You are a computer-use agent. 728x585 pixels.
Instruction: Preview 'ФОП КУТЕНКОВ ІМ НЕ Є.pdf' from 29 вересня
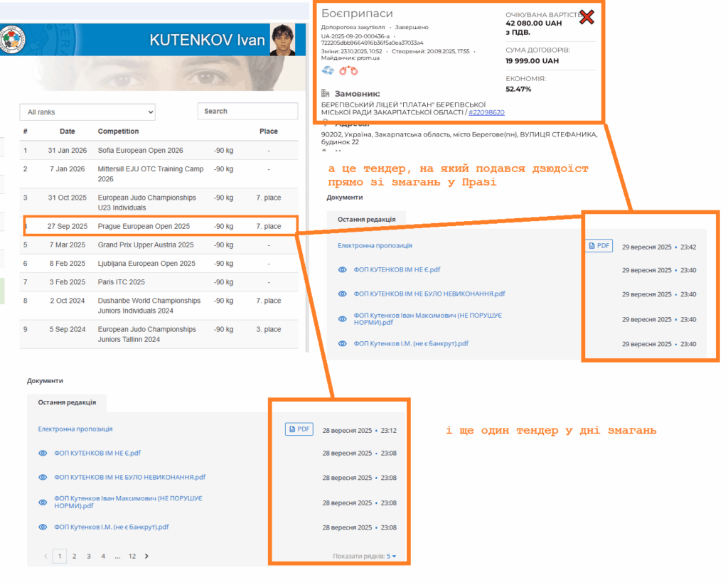tap(342, 270)
